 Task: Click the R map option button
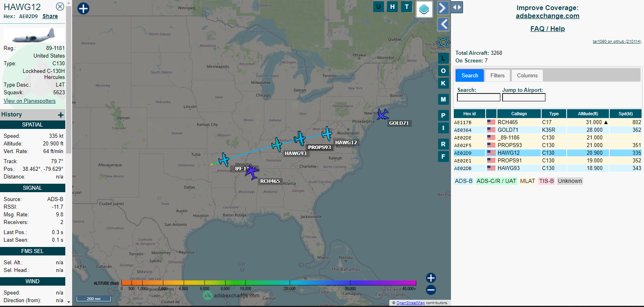pyautogui.click(x=443, y=144)
